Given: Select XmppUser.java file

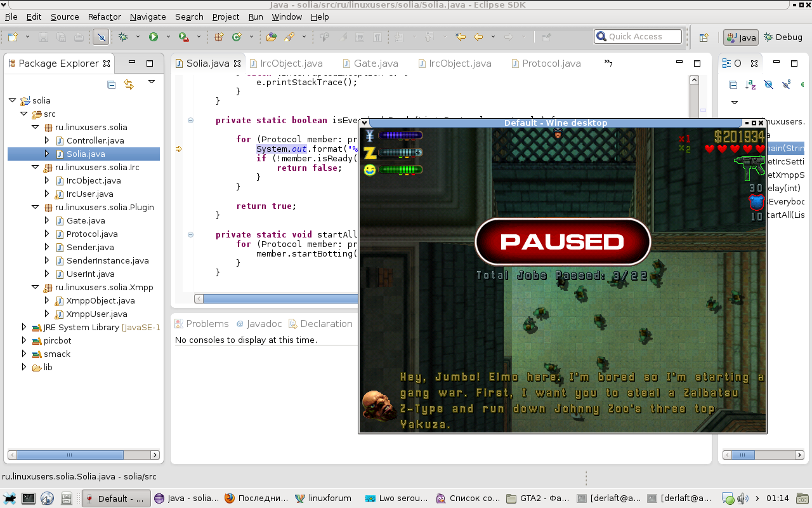Looking at the screenshot, I should [96, 314].
